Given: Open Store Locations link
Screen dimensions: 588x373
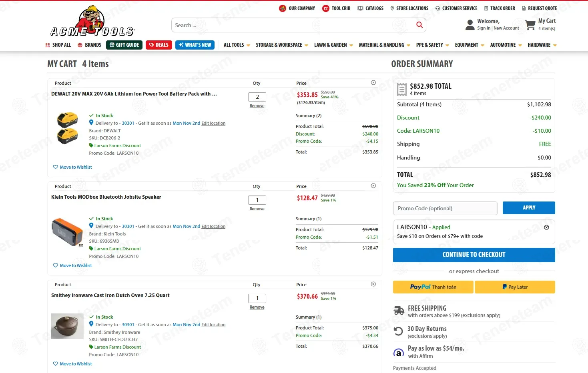Looking at the screenshot, I should (409, 8).
